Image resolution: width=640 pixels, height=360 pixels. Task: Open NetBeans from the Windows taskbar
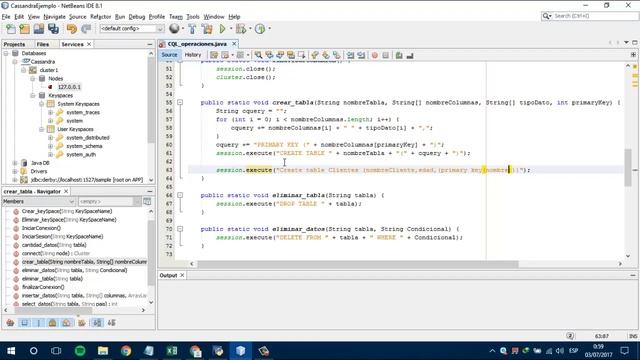pyautogui.click(x=241, y=351)
